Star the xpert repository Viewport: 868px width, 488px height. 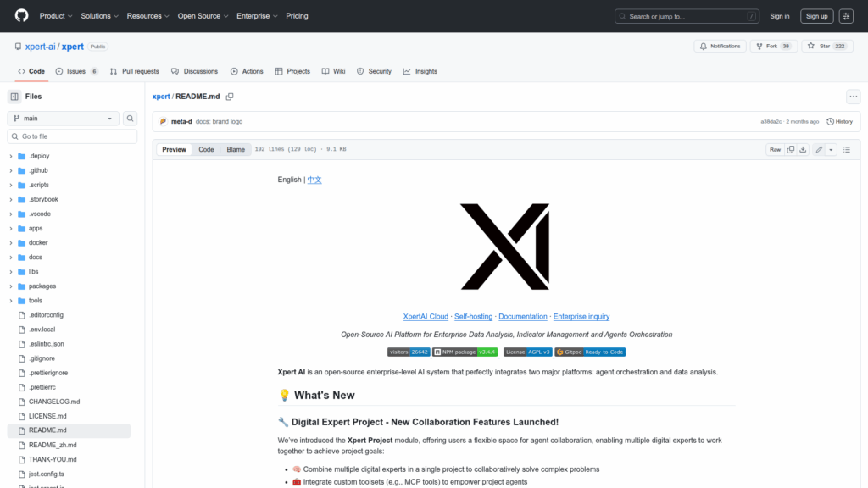point(827,46)
